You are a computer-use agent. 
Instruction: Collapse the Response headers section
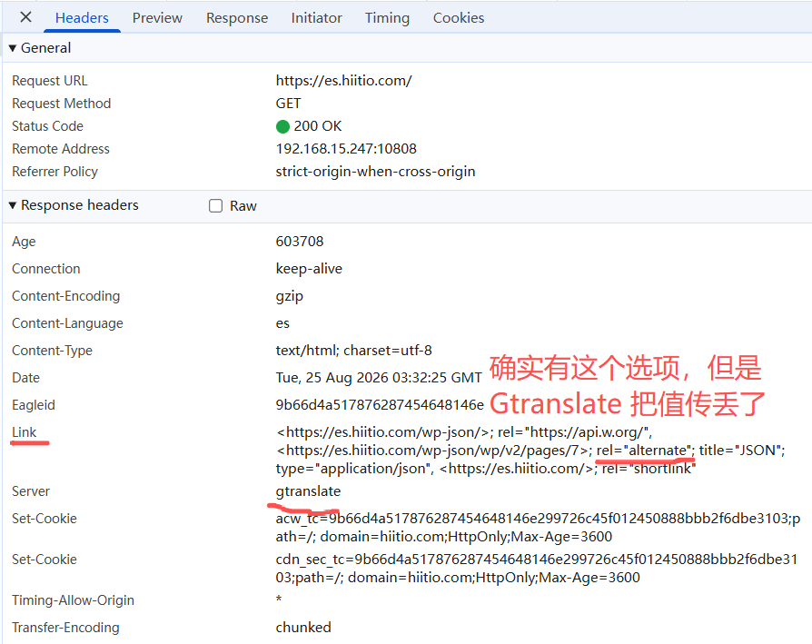pyautogui.click(x=13, y=205)
